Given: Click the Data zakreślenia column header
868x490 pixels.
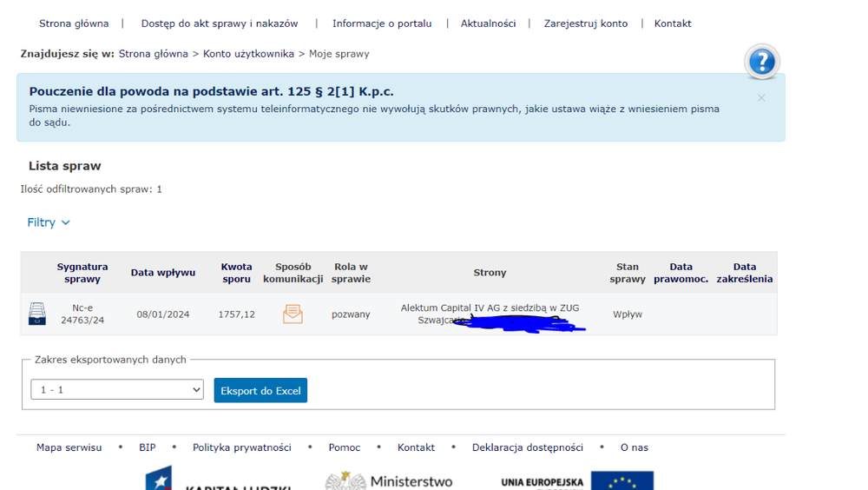Looking at the screenshot, I should click(x=745, y=273).
